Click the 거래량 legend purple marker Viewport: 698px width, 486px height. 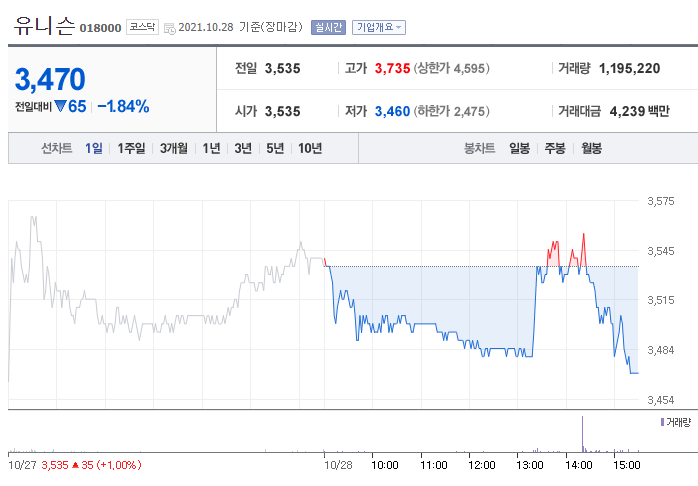click(x=662, y=422)
